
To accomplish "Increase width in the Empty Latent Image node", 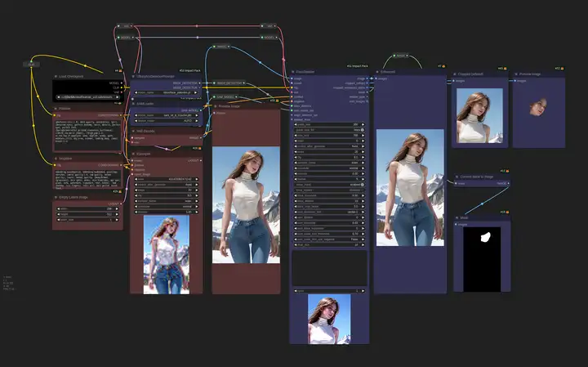I will 118,208.
